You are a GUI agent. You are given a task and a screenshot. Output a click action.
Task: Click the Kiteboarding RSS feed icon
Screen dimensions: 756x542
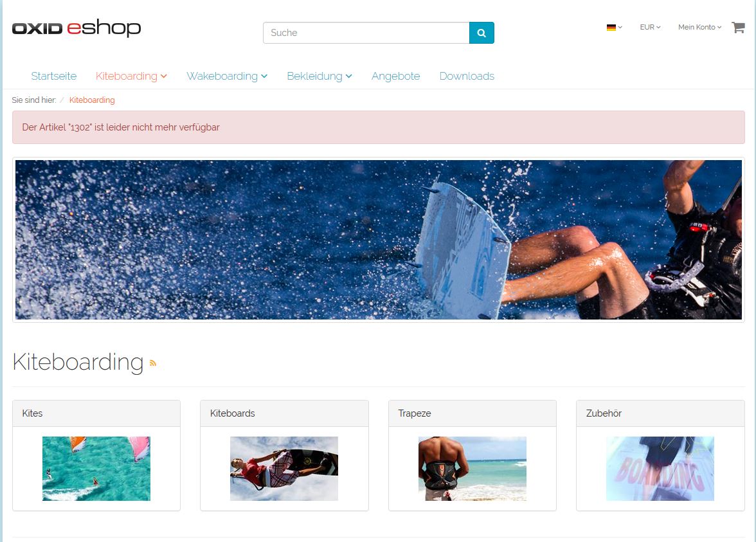coord(153,363)
